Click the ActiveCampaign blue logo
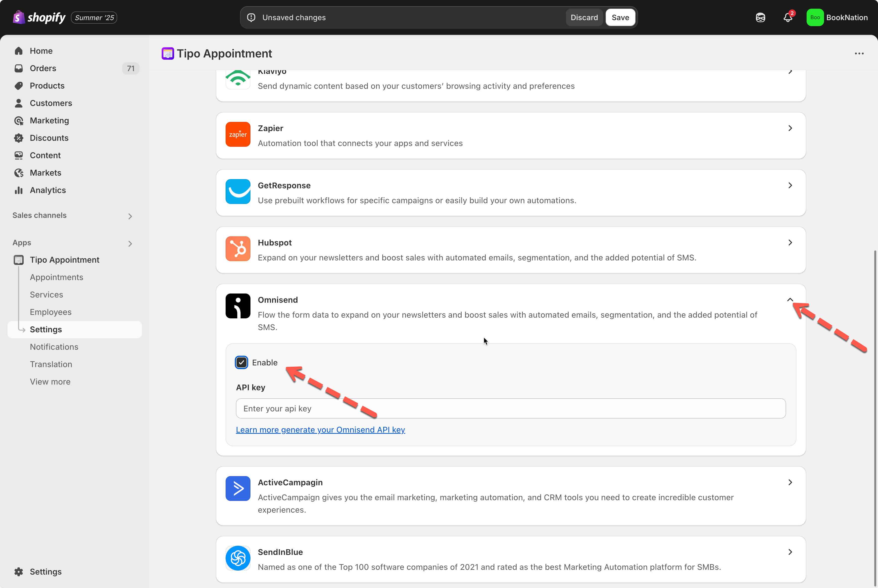This screenshot has height=588, width=878. tap(238, 488)
